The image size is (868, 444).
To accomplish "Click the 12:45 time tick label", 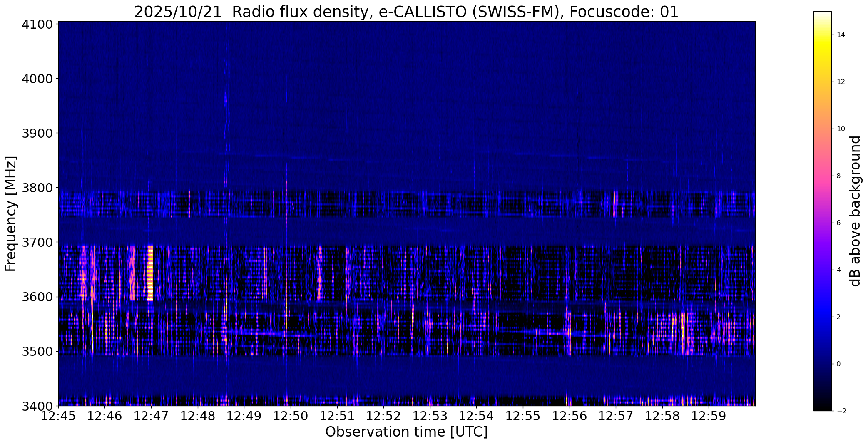I will click(x=58, y=416).
